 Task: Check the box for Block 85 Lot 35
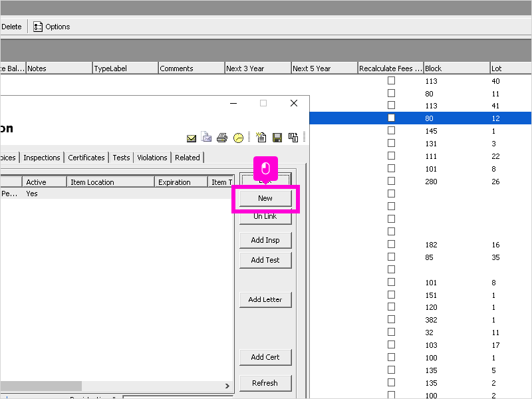pyautogui.click(x=391, y=257)
